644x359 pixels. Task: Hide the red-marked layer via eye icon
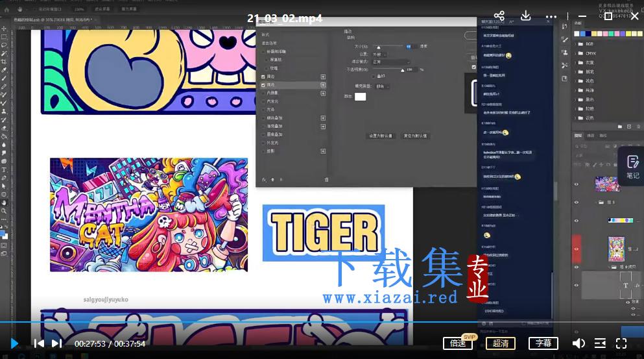pos(577,249)
